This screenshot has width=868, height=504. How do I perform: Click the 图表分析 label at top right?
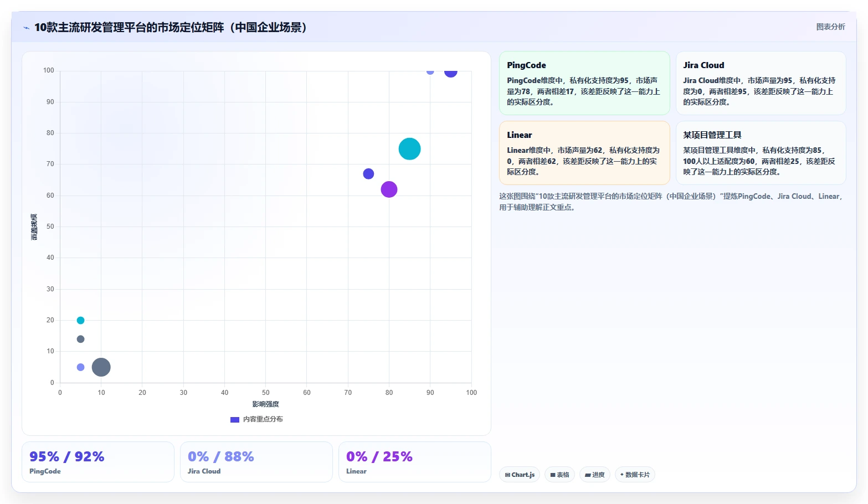click(x=830, y=27)
